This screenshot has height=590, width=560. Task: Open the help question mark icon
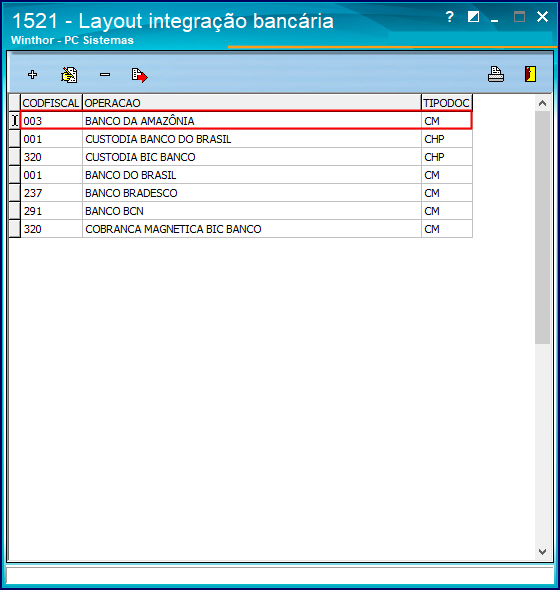[x=449, y=17]
